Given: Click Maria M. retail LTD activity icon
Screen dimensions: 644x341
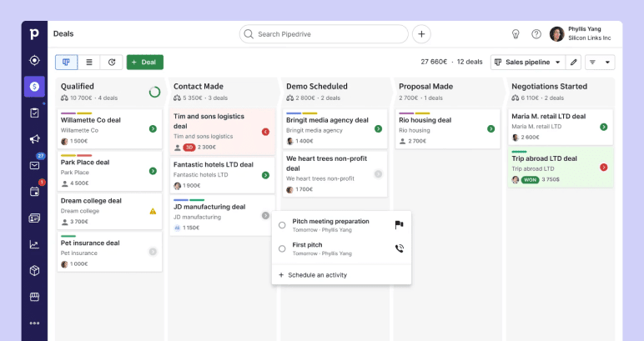Looking at the screenshot, I should pos(604,127).
